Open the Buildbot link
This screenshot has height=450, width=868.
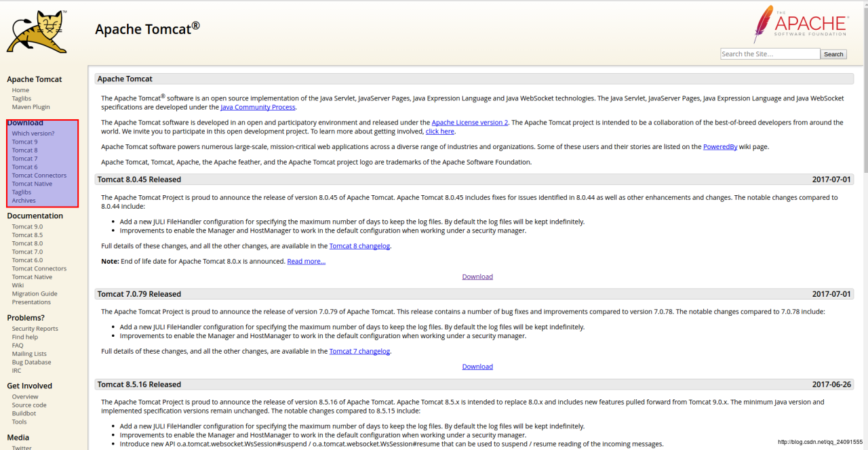click(x=24, y=413)
